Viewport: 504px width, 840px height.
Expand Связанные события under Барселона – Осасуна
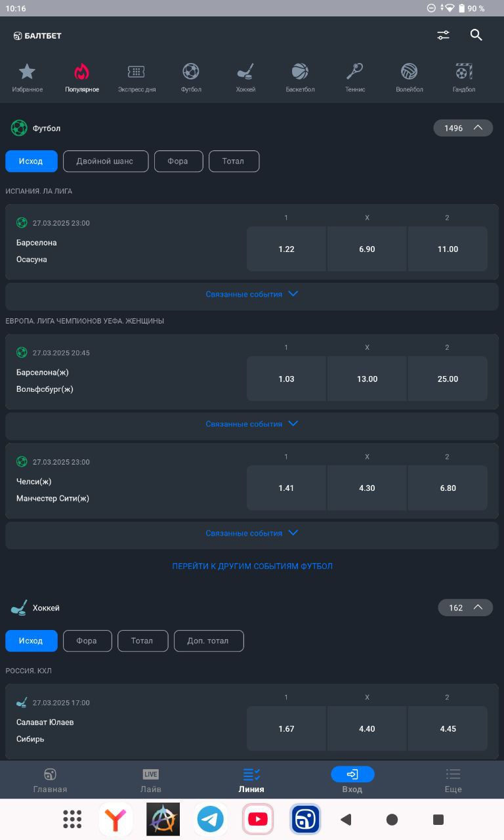[x=252, y=294]
